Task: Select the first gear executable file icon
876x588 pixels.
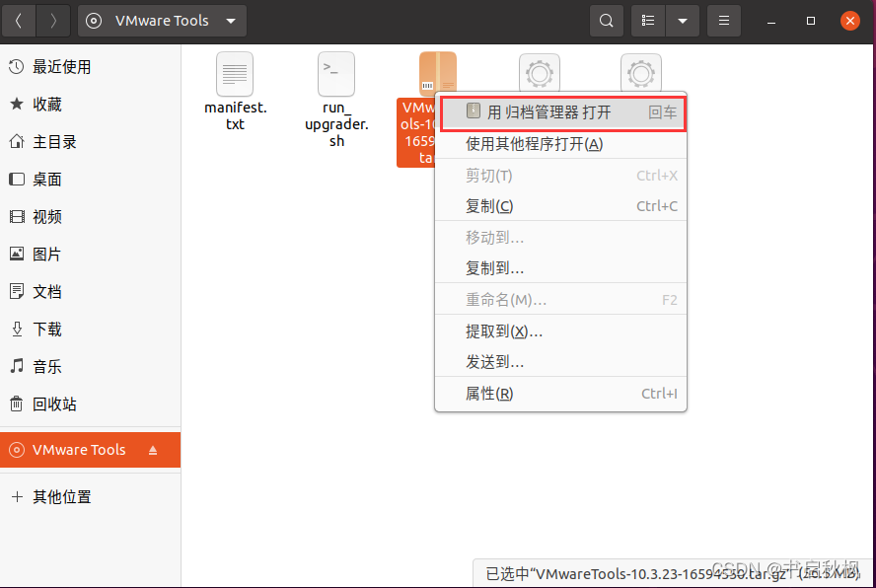Action: click(540, 73)
